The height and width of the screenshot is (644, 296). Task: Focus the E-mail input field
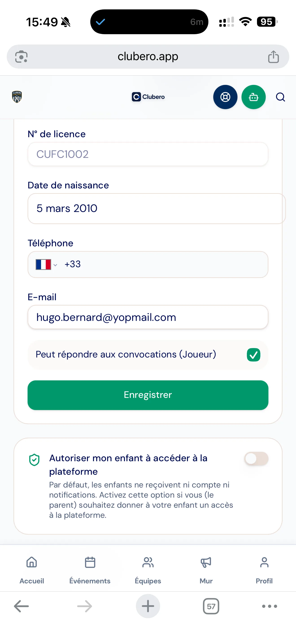pyautogui.click(x=148, y=317)
